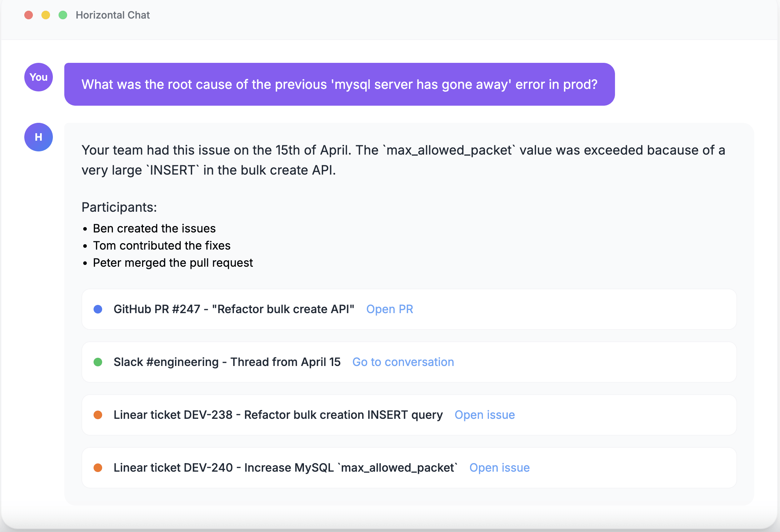
Task: Click the 'H' Horizontal assistant avatar
Action: tap(39, 137)
